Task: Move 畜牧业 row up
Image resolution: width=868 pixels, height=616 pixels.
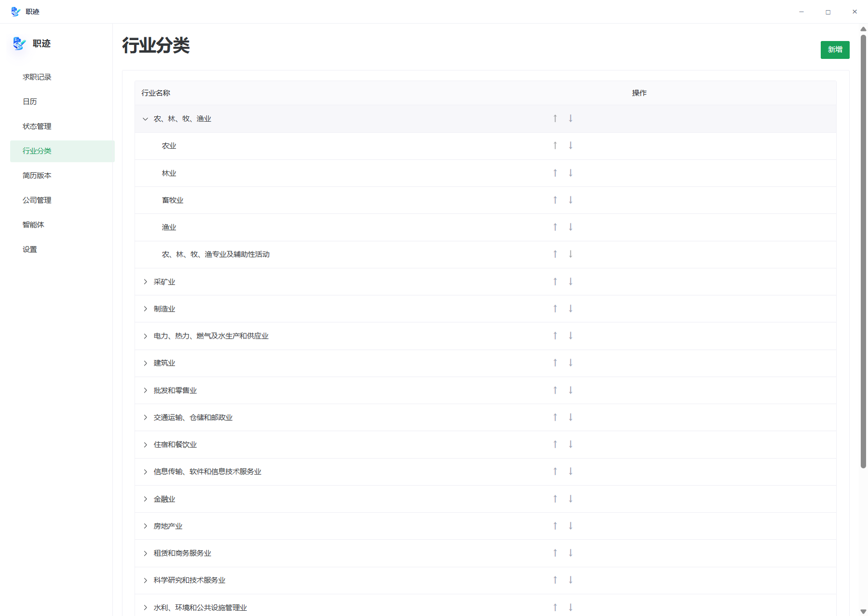Action: (x=555, y=200)
